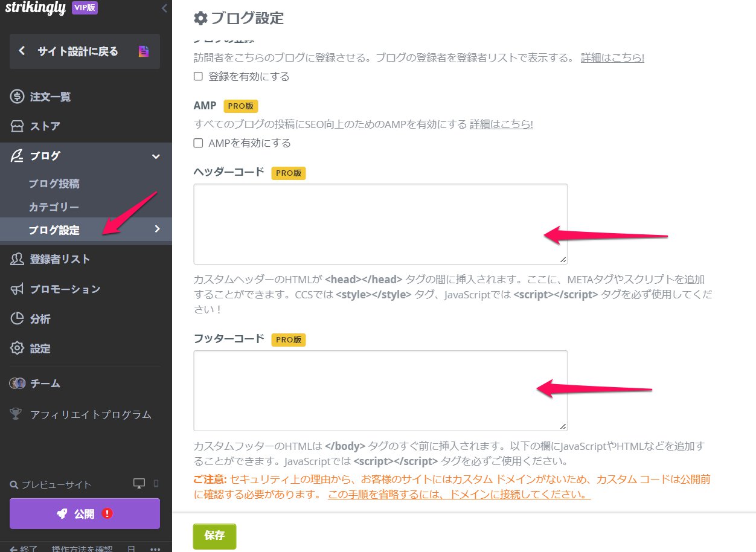The width and height of the screenshot is (756, 552).
Task: Open 詳細はこちら link for AMP
Action: [501, 124]
